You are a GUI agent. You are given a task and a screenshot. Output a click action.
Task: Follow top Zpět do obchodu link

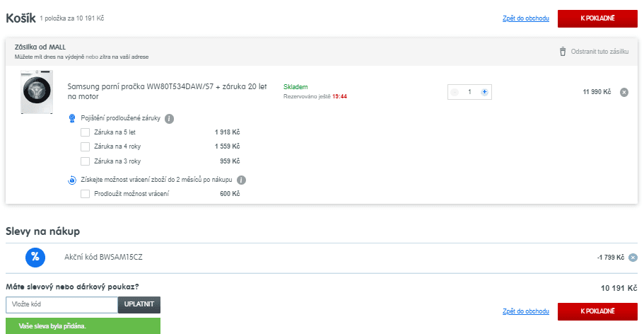click(526, 18)
